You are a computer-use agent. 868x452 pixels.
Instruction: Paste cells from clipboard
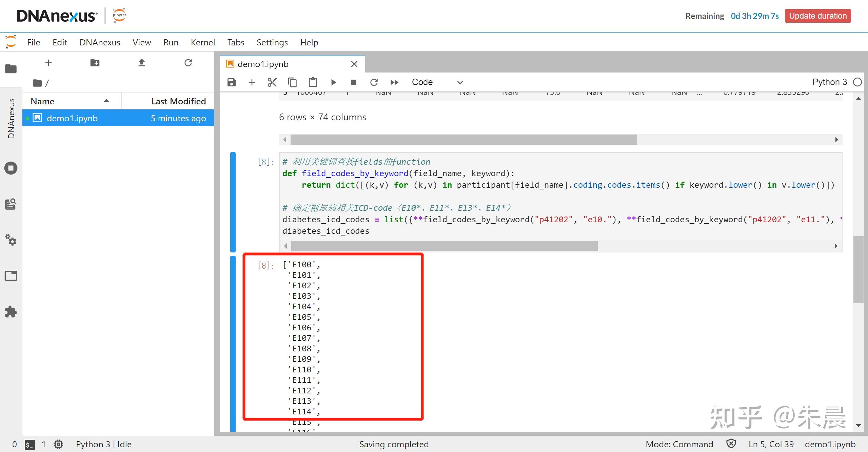coord(313,82)
